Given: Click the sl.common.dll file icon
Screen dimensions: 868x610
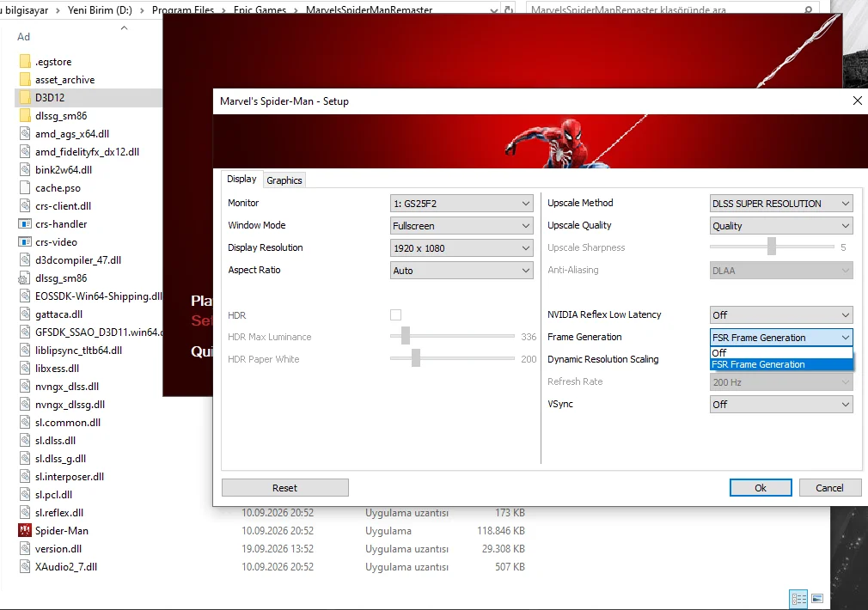Looking at the screenshot, I should point(25,423).
